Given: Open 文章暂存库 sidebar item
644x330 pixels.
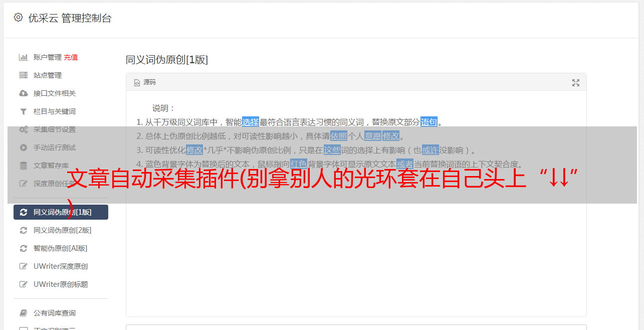Looking at the screenshot, I should [x=61, y=166].
